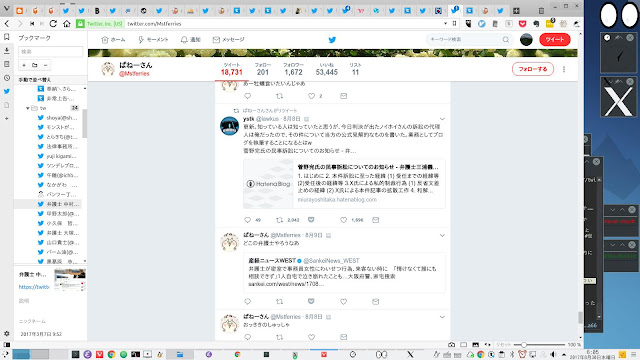This screenshot has height=360, width=640.
Task: Click site security badge Twitter, Inc.
Action: click(100, 24)
